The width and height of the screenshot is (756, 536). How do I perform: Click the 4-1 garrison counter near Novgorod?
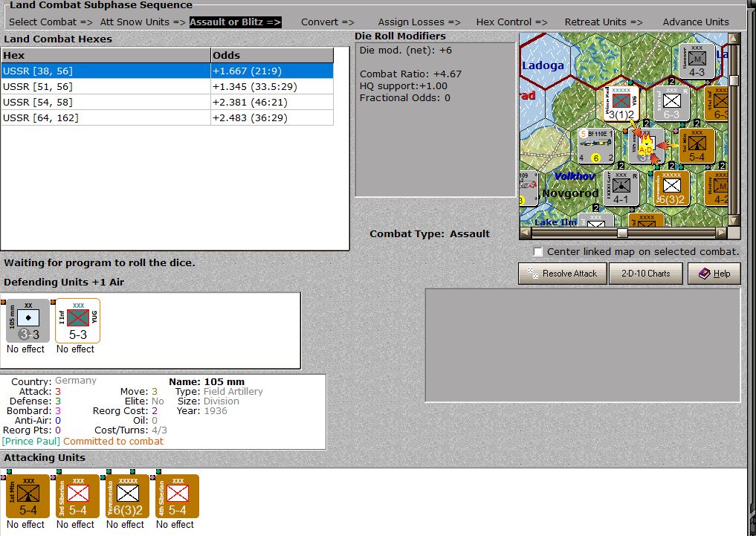[621, 188]
